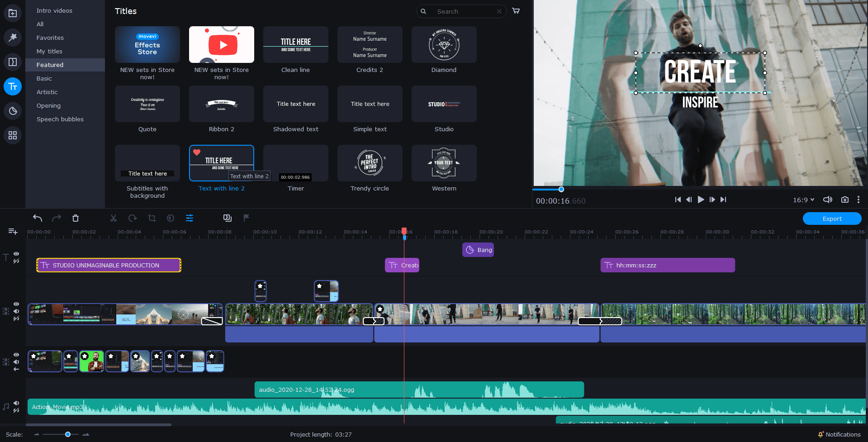Open the Transitions panel
The image size is (868, 442).
[x=13, y=62]
